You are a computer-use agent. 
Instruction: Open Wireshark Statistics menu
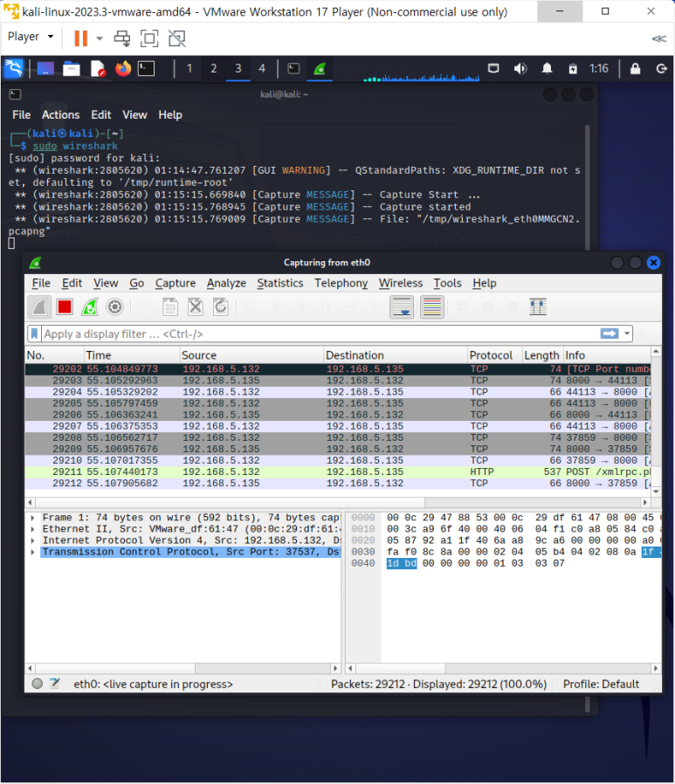pyautogui.click(x=280, y=283)
